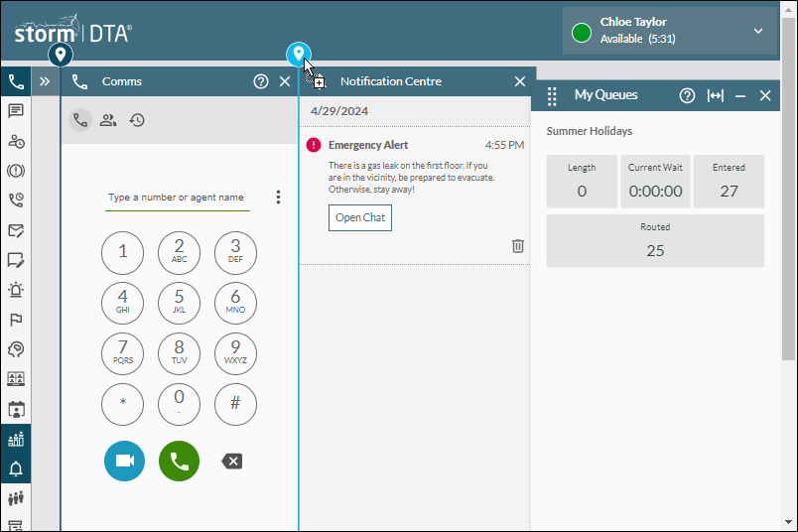Open help for the My Queues panel
This screenshot has width=798, height=532.
[x=686, y=95]
